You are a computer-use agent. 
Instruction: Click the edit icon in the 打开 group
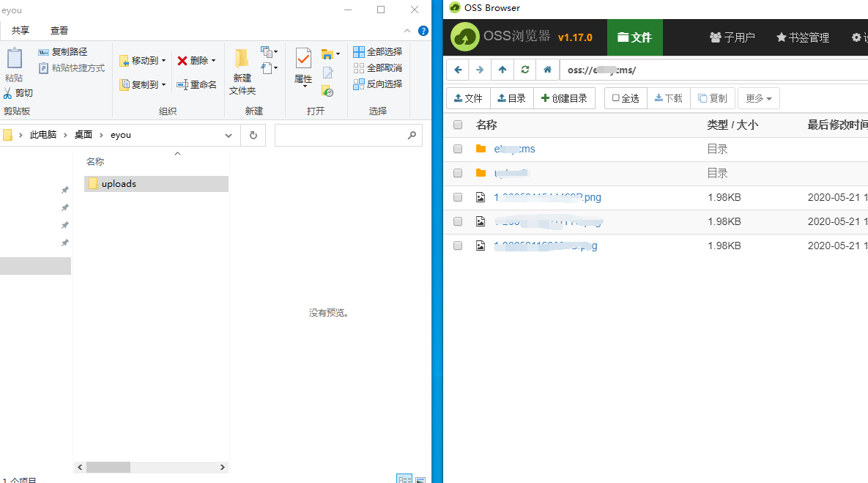click(327, 73)
